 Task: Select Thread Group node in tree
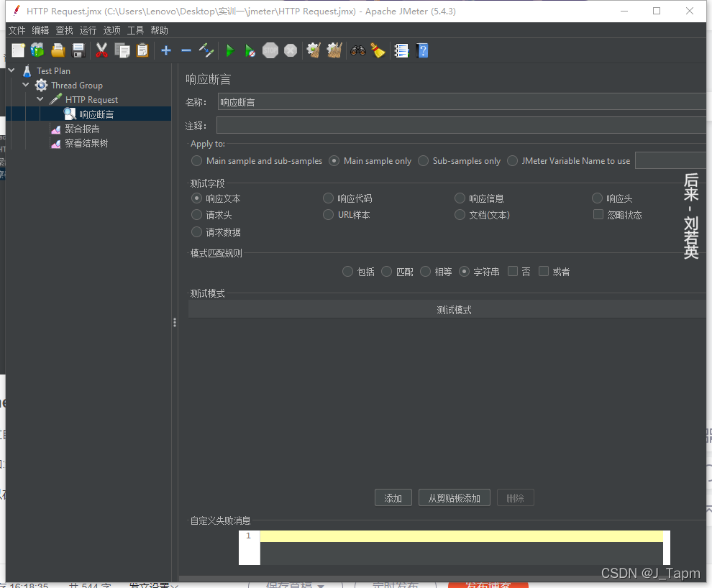(76, 86)
